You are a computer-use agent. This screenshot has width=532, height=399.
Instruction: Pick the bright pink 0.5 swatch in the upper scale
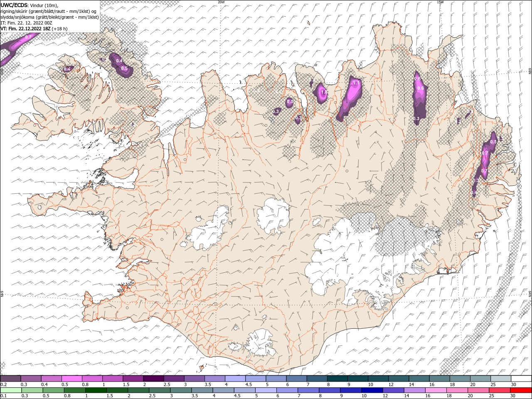(71, 379)
